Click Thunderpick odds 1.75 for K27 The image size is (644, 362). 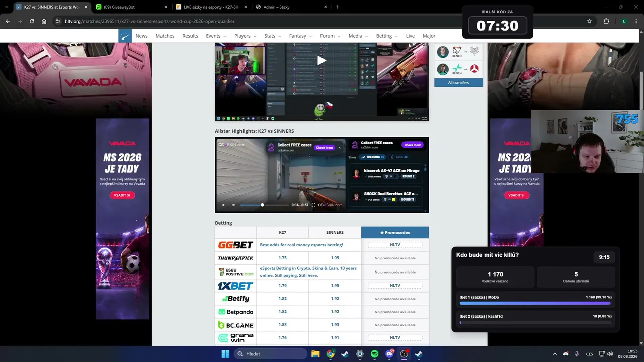click(x=283, y=258)
